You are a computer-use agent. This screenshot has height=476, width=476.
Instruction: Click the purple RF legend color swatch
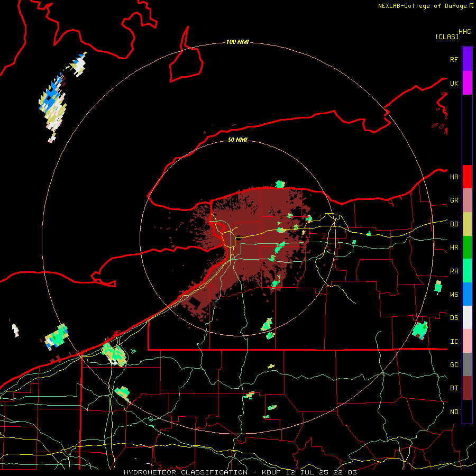[467, 59]
